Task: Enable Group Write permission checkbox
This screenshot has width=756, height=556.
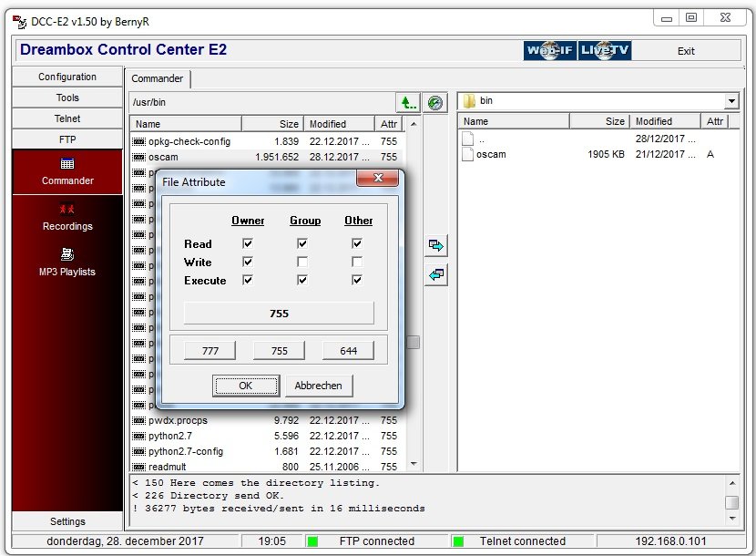Action: [302, 263]
